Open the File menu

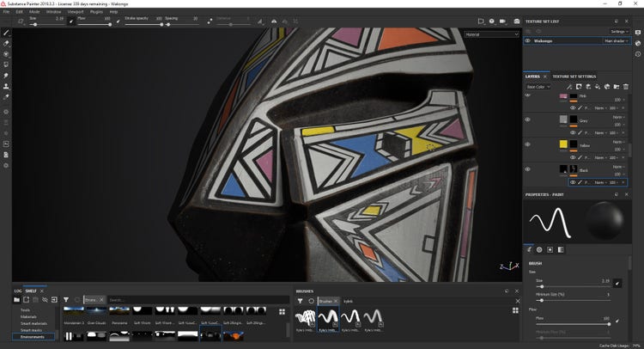click(x=7, y=12)
